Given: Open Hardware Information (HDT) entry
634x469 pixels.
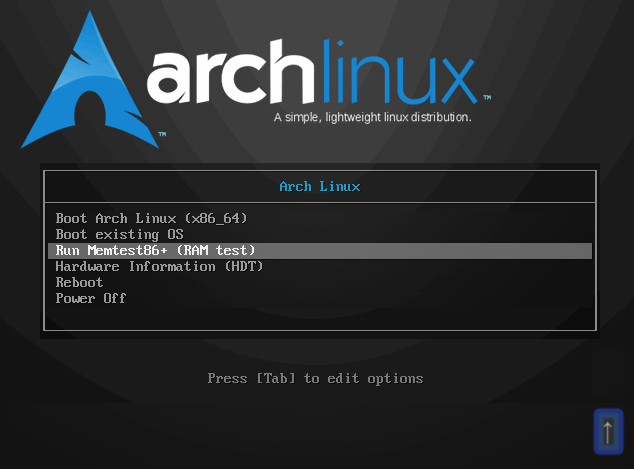Looking at the screenshot, I should click(319, 266).
